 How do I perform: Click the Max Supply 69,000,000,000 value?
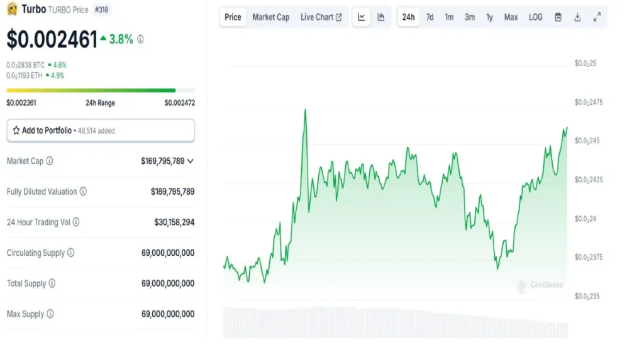pyautogui.click(x=168, y=314)
